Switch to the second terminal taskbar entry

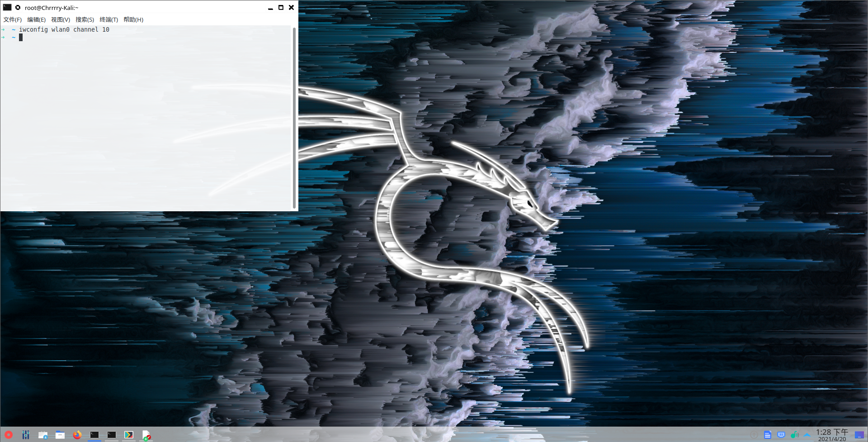pos(112,435)
